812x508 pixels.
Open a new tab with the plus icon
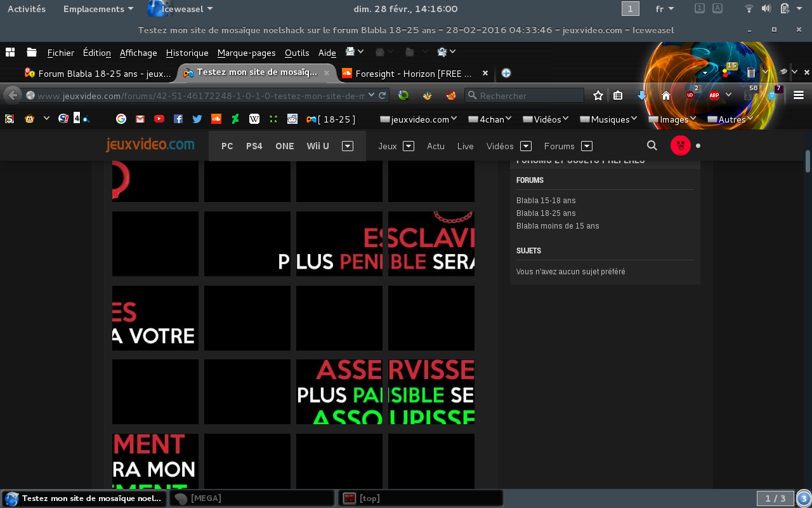(506, 73)
